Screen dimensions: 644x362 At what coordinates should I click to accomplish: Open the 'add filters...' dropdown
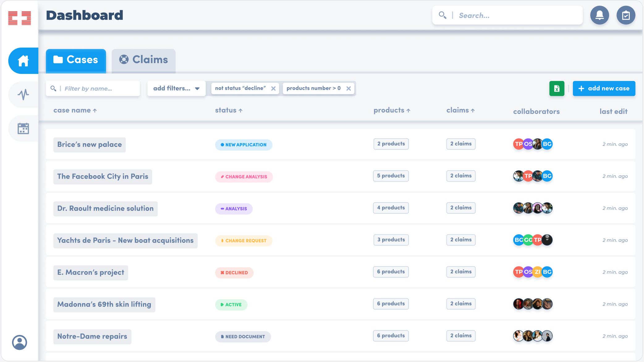tap(176, 88)
